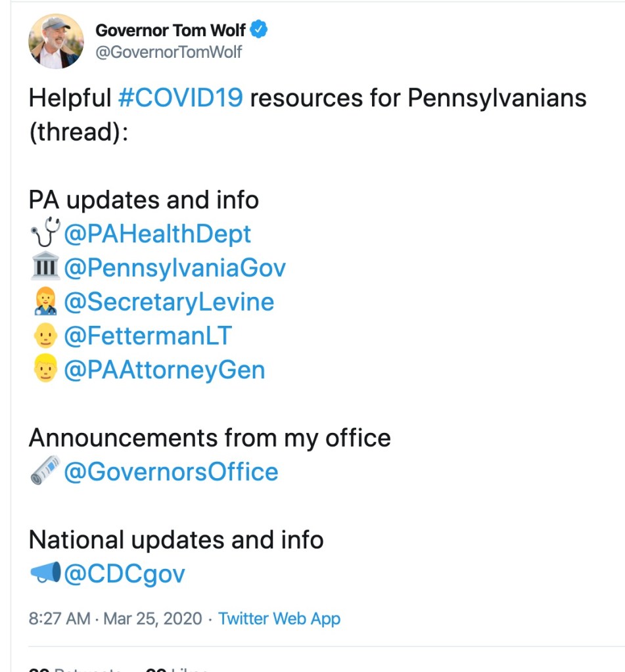Open the @GovernorTomWolf handle link
Image resolution: width=625 pixels, height=672 pixels.
coord(169,53)
